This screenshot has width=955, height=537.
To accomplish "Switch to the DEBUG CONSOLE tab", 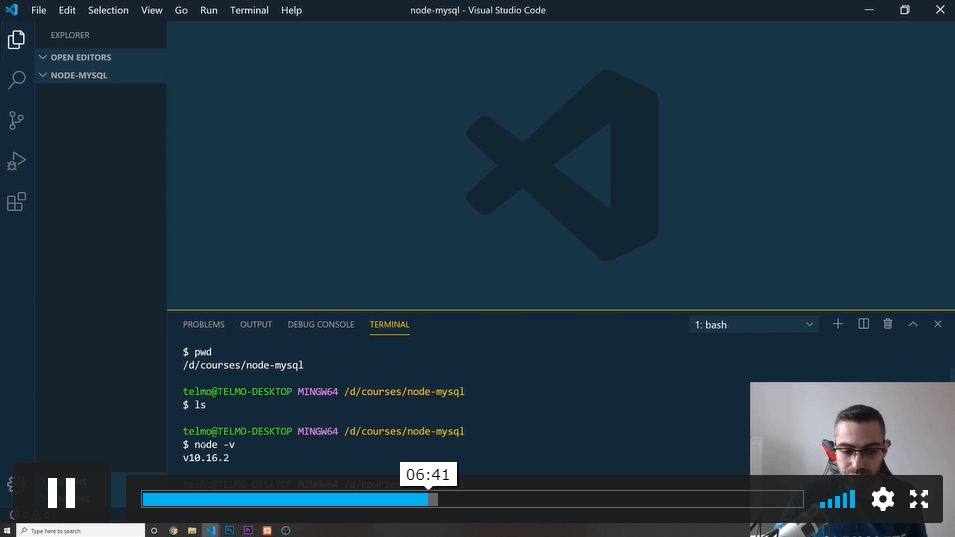I will 321,325.
